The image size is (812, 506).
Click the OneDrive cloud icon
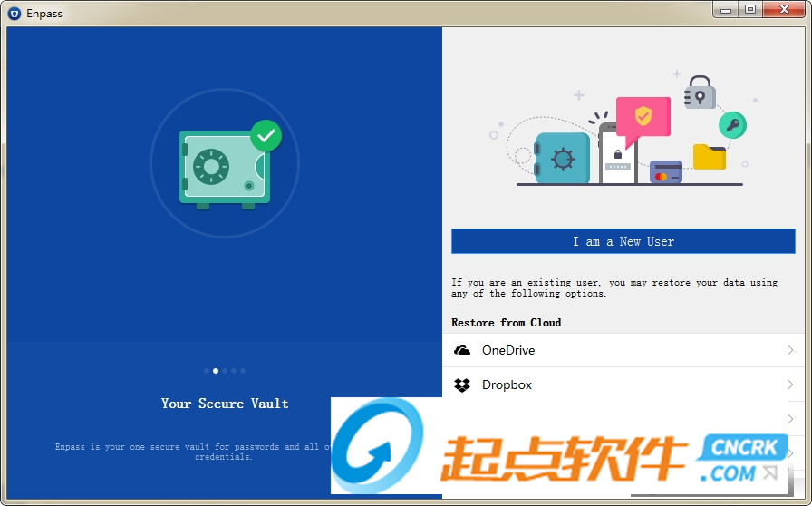pos(462,350)
